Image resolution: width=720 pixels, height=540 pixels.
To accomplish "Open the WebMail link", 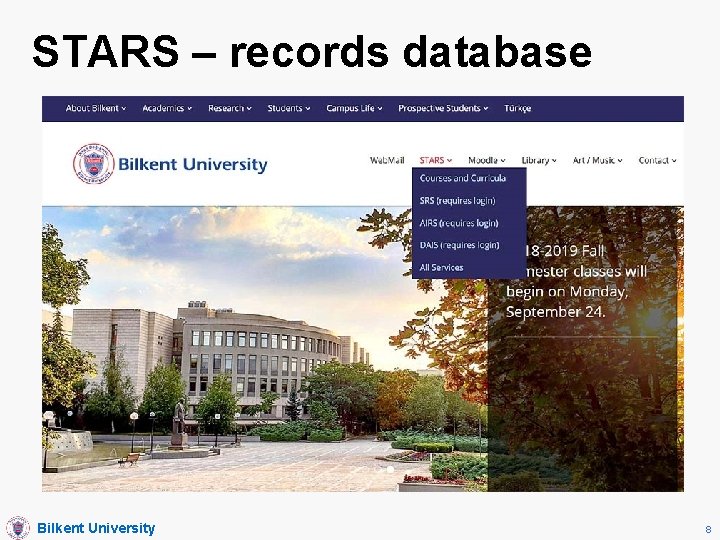I will [x=387, y=160].
